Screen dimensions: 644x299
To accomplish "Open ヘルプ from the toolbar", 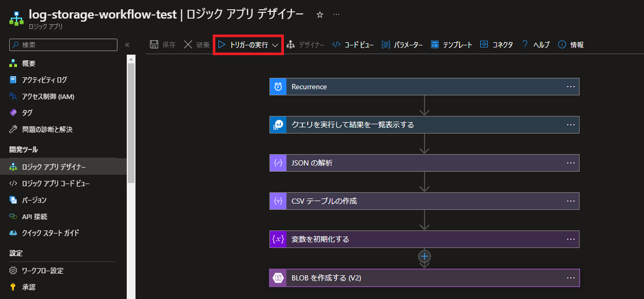I will pos(535,45).
